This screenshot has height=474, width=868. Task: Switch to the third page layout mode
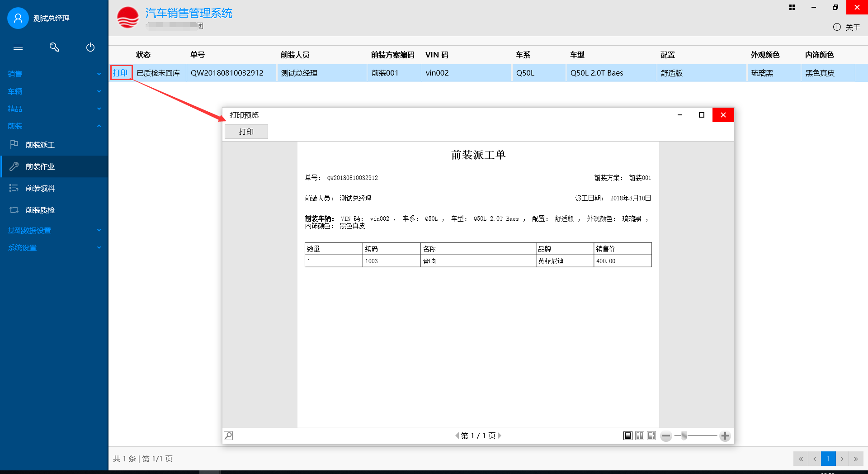tap(651, 436)
